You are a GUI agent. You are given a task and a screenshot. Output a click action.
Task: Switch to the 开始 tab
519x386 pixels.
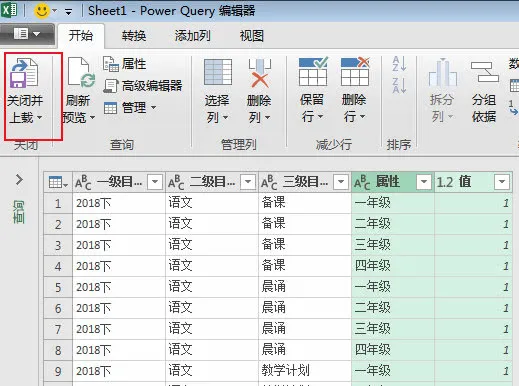[81, 35]
